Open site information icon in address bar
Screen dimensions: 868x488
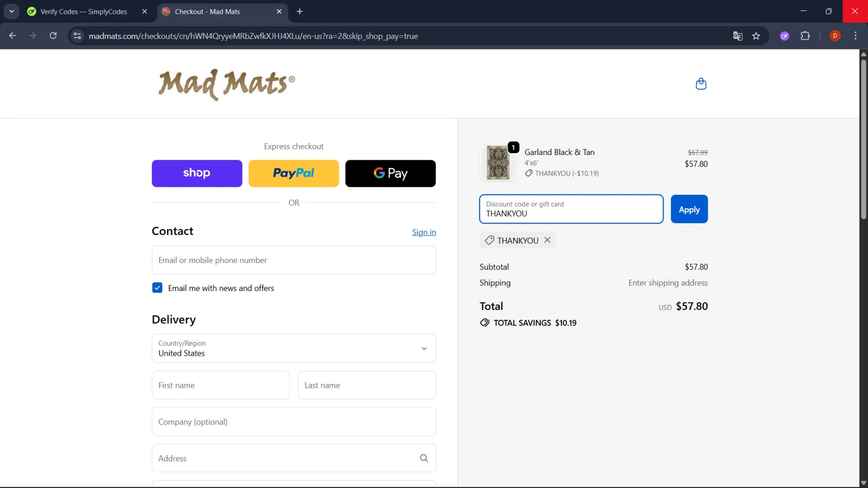pyautogui.click(x=77, y=36)
